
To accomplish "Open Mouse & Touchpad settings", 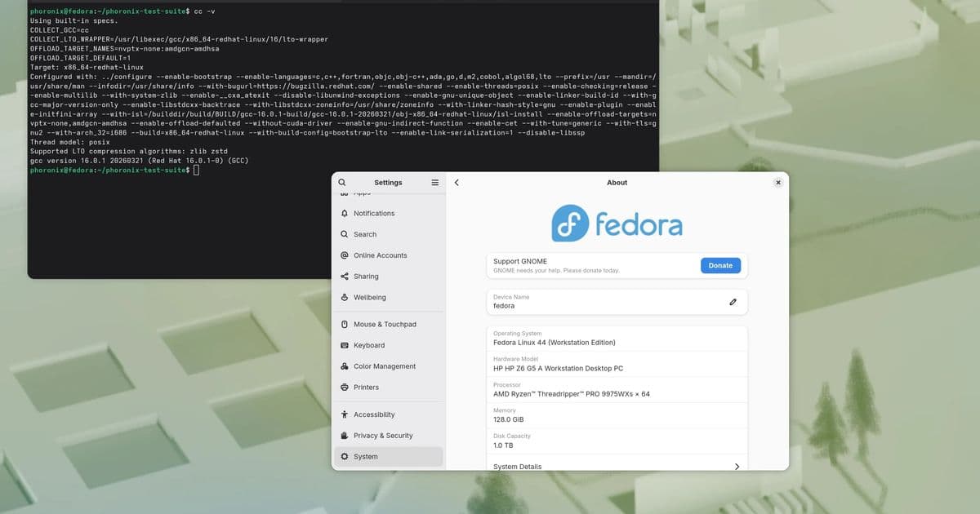I will coord(389,325).
